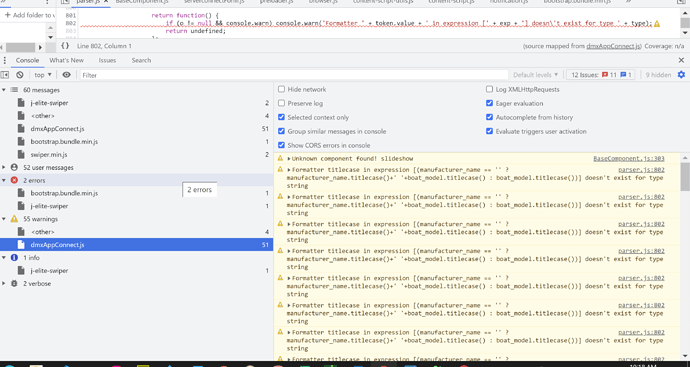The image size is (690, 367).
Task: Open the blue 1 issue badge
Action: click(x=625, y=75)
